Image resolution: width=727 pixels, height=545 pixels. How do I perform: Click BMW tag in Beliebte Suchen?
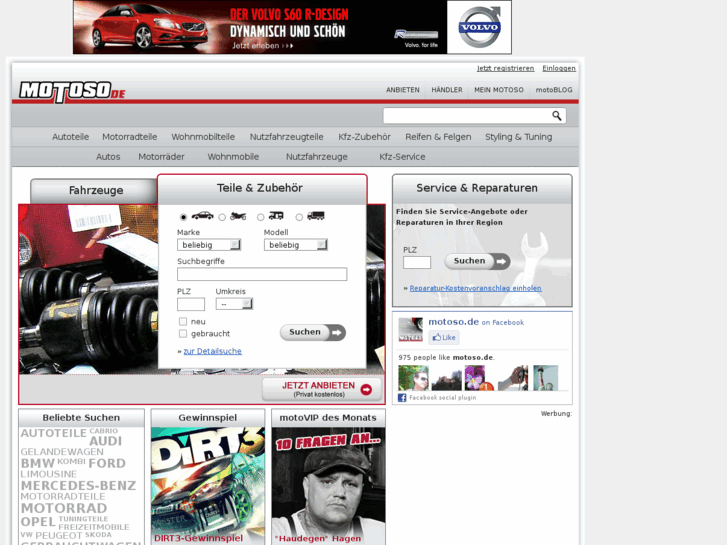click(x=38, y=463)
